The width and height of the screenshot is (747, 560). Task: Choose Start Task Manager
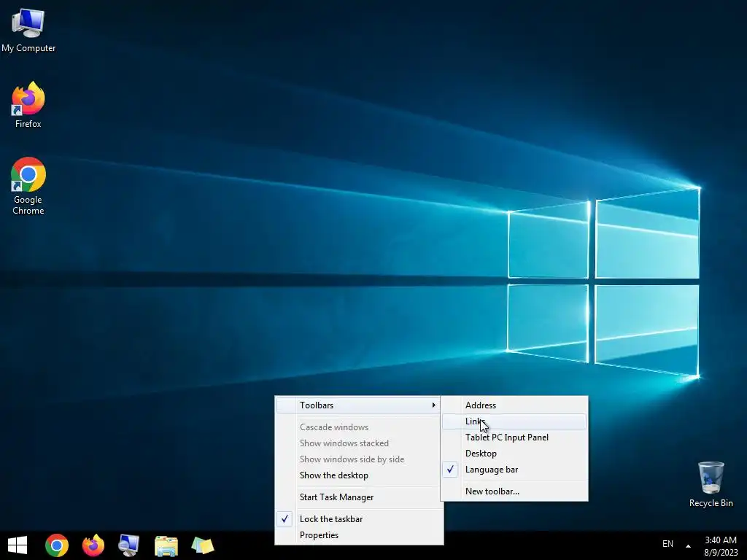[357, 497]
